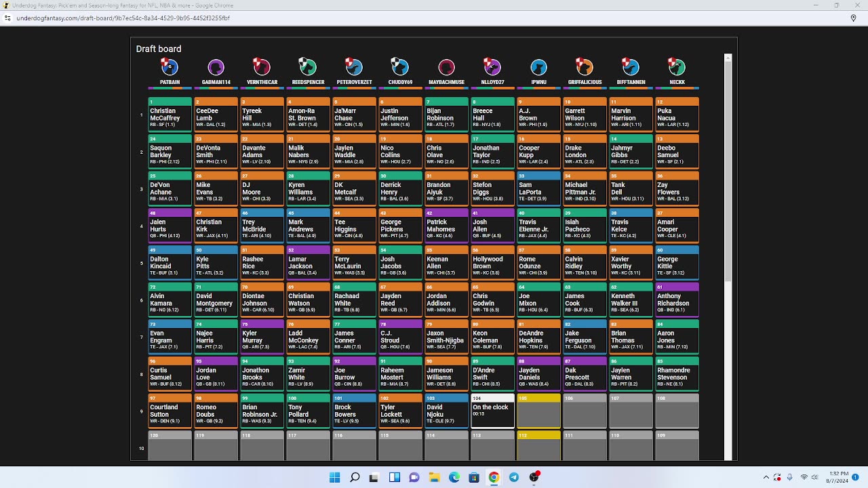Open the Ja'Marr Chase pick card
This screenshot has width=868, height=488.
click(x=354, y=115)
